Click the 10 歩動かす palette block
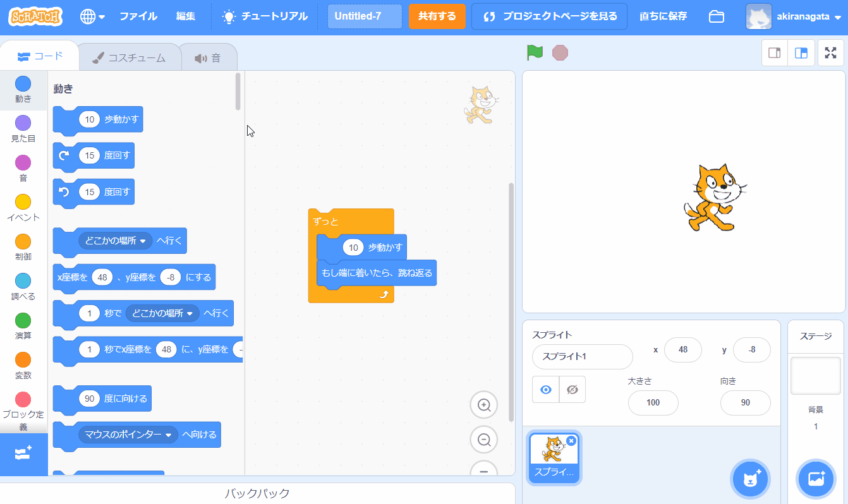The image size is (848, 504). click(x=97, y=119)
